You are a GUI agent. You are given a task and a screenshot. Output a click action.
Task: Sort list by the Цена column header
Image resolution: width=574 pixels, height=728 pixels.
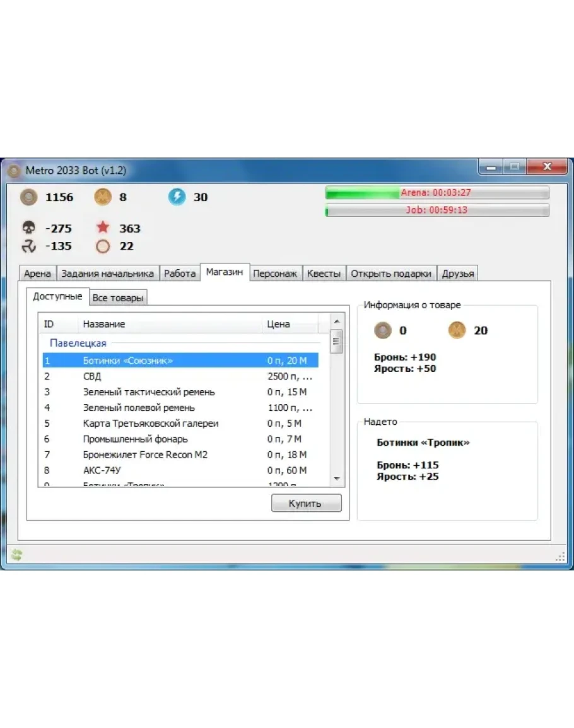click(278, 324)
